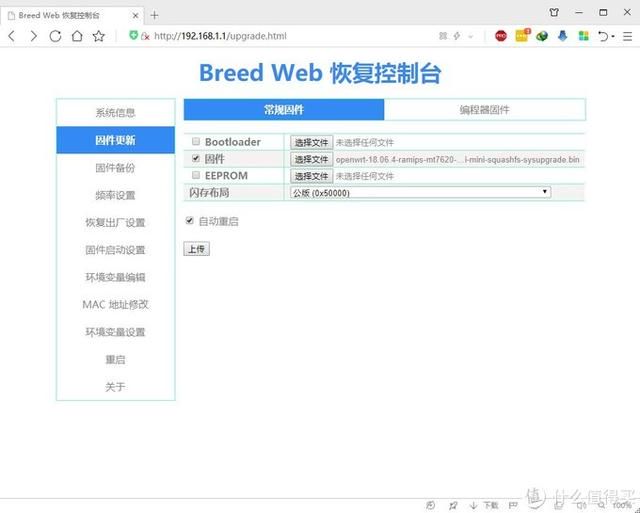Open 固件启动设置 in sidebar
Screen dimensions: 640x513
coord(116,250)
